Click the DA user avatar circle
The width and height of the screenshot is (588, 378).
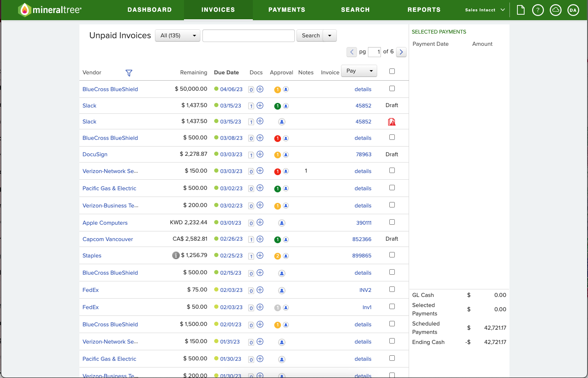[x=573, y=10]
